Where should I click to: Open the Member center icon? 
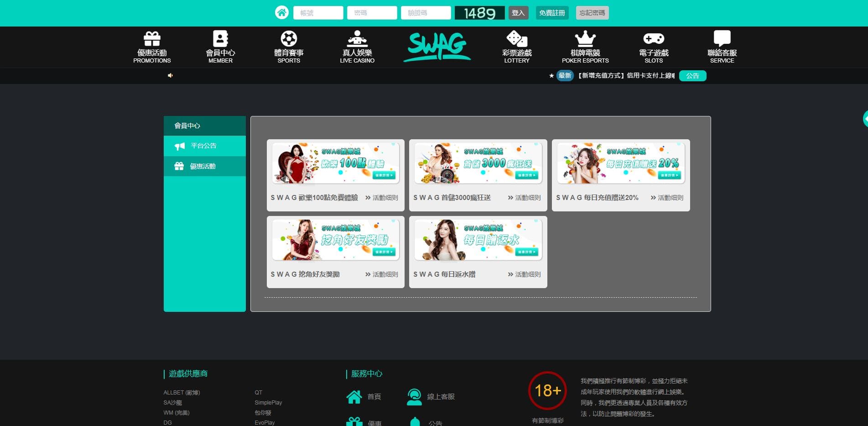tap(220, 39)
